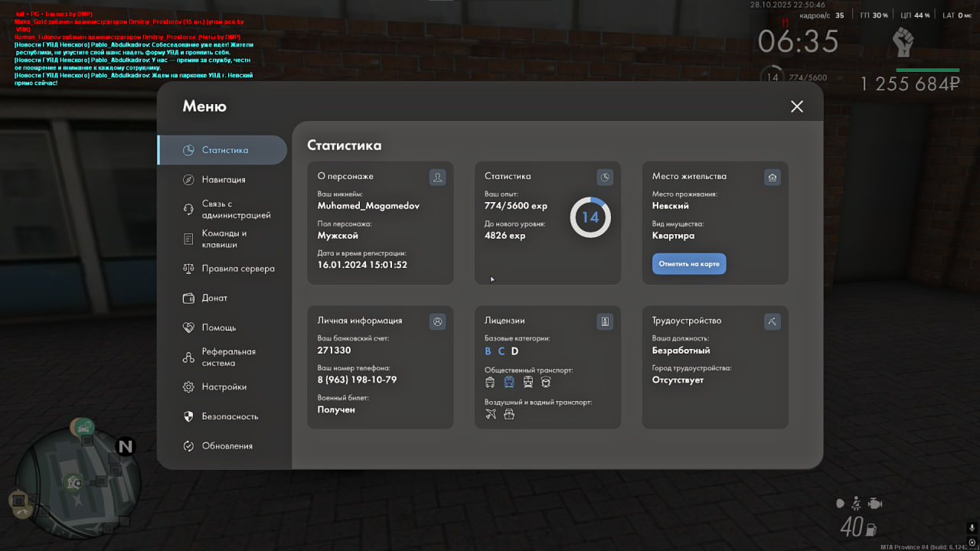Open the Навигация menu item

pyautogui.click(x=222, y=179)
